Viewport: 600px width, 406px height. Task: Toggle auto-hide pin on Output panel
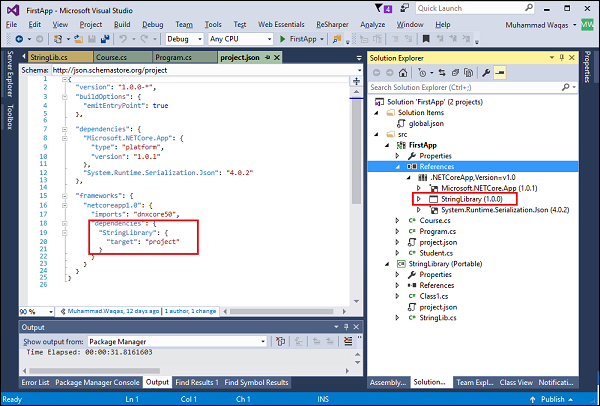(x=346, y=327)
